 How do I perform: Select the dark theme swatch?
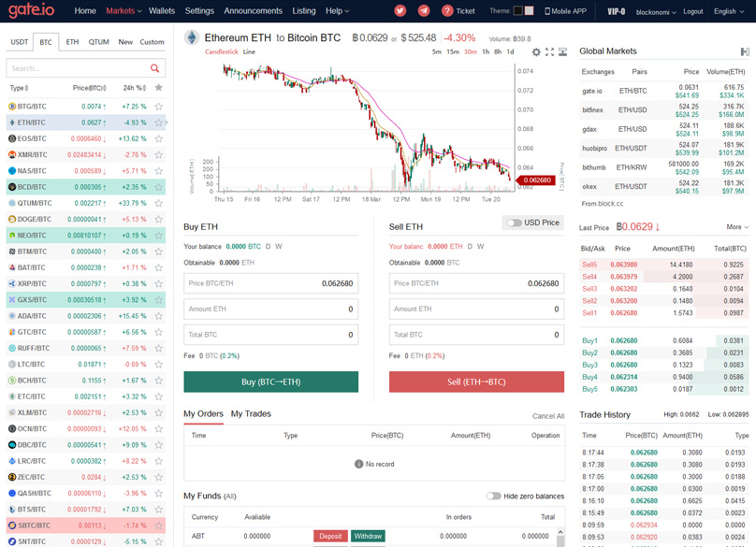[518, 10]
